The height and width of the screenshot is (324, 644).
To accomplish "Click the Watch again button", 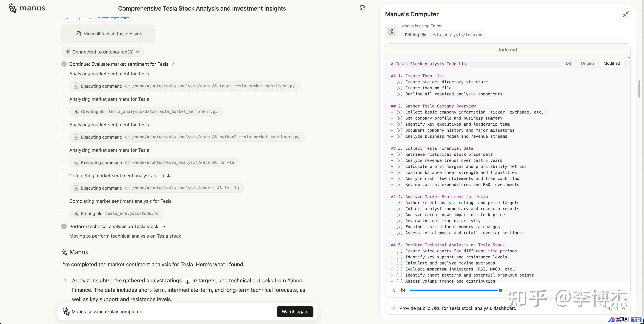I will coord(295,312).
